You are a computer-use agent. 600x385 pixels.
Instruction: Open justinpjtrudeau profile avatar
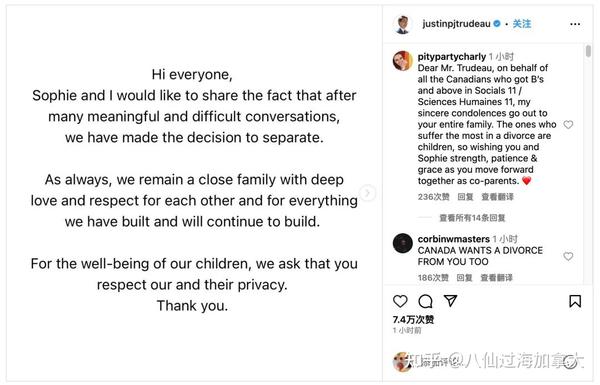[403, 24]
